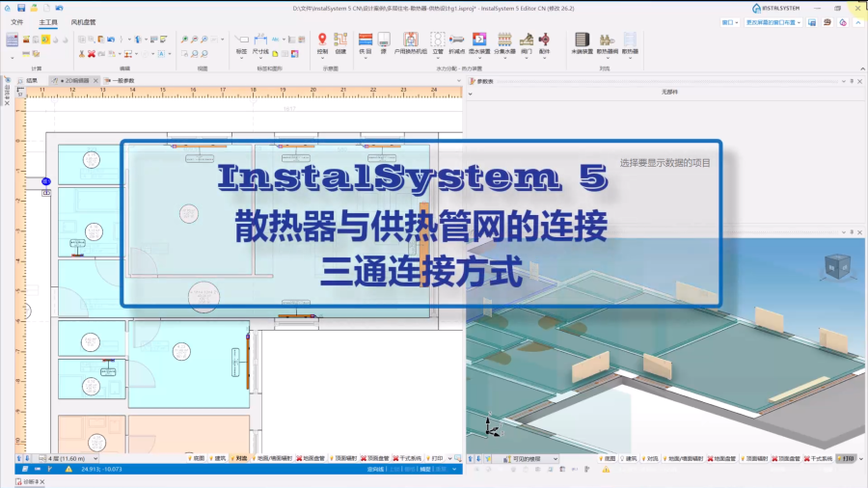
Task: Toggle 建筑 layer in 3D view
Action: 628,459
